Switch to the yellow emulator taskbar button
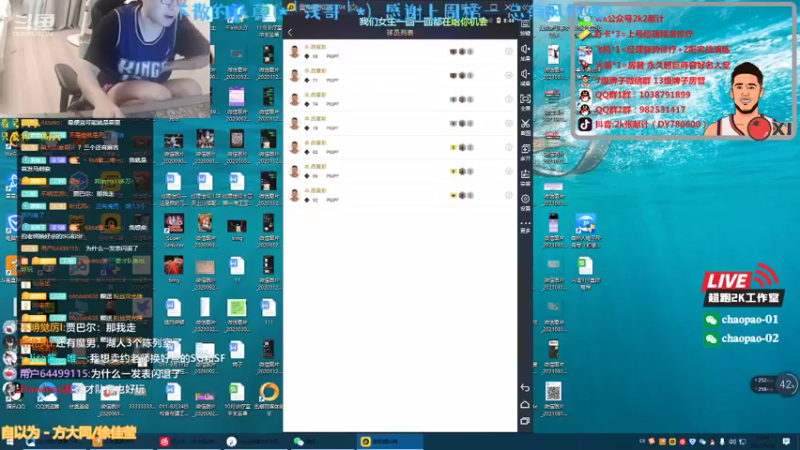This screenshot has height=450, width=800. pos(390,442)
